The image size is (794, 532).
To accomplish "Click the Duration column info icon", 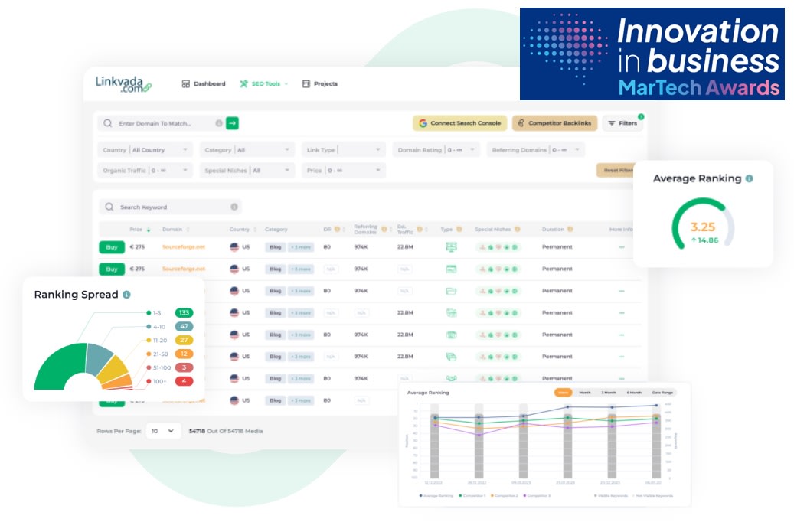I will (570, 230).
